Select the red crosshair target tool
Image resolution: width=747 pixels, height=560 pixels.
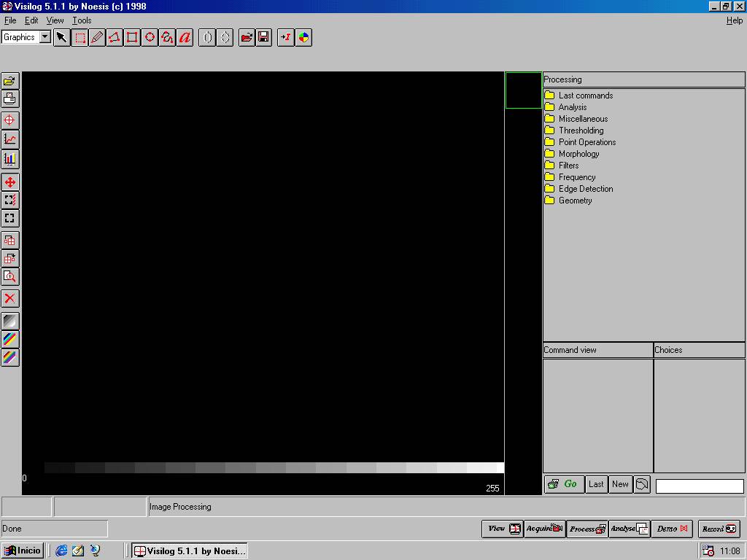click(10, 120)
